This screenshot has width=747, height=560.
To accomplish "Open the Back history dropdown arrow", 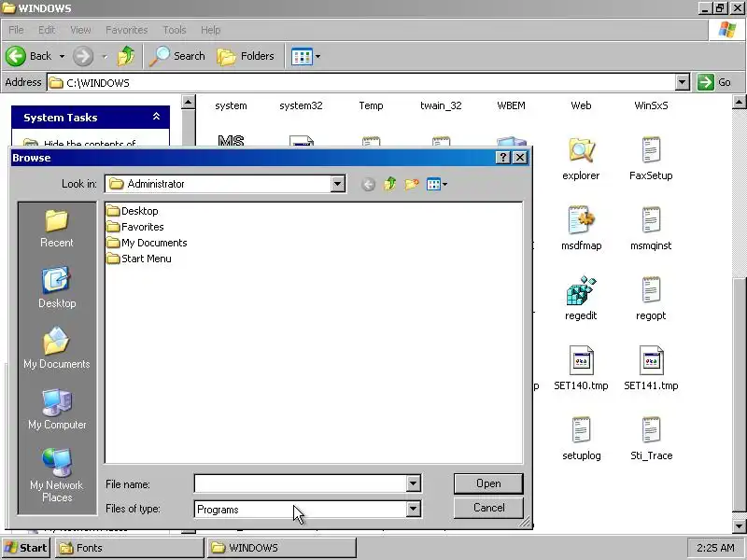I will pyautogui.click(x=62, y=56).
